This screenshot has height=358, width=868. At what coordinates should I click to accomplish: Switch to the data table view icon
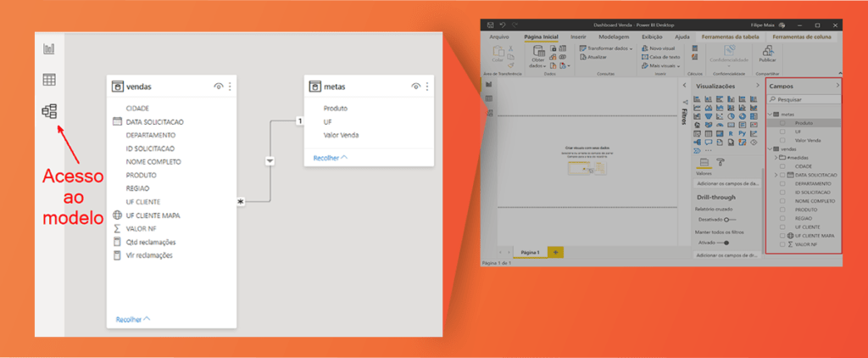tap(49, 80)
